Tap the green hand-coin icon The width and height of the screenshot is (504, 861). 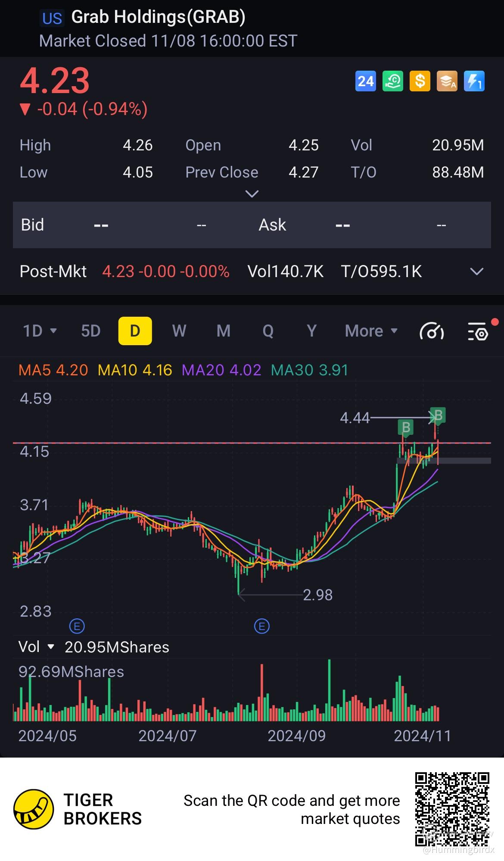coord(393,81)
